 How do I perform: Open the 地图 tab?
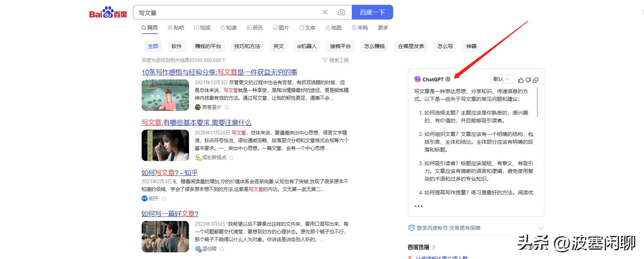pyautogui.click(x=334, y=28)
